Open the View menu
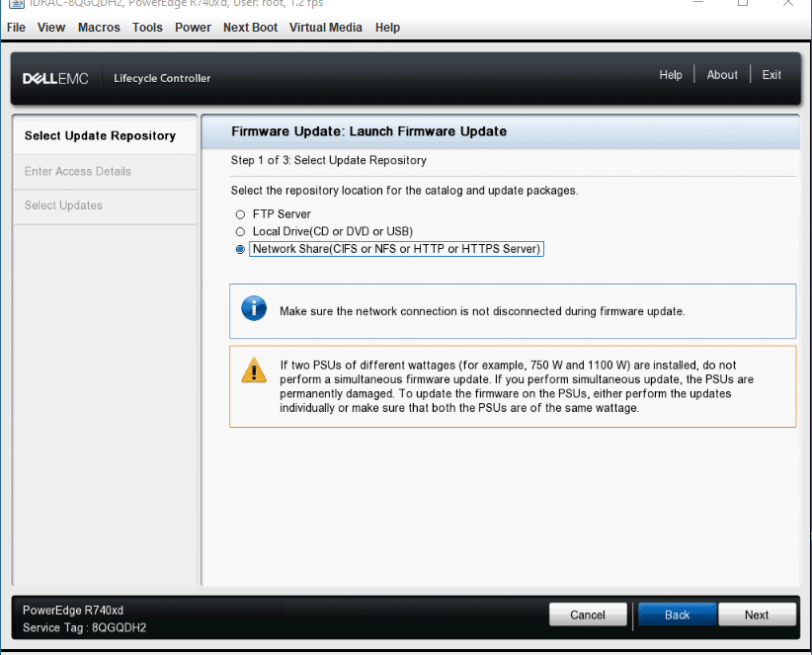812x655 pixels. coord(51,28)
